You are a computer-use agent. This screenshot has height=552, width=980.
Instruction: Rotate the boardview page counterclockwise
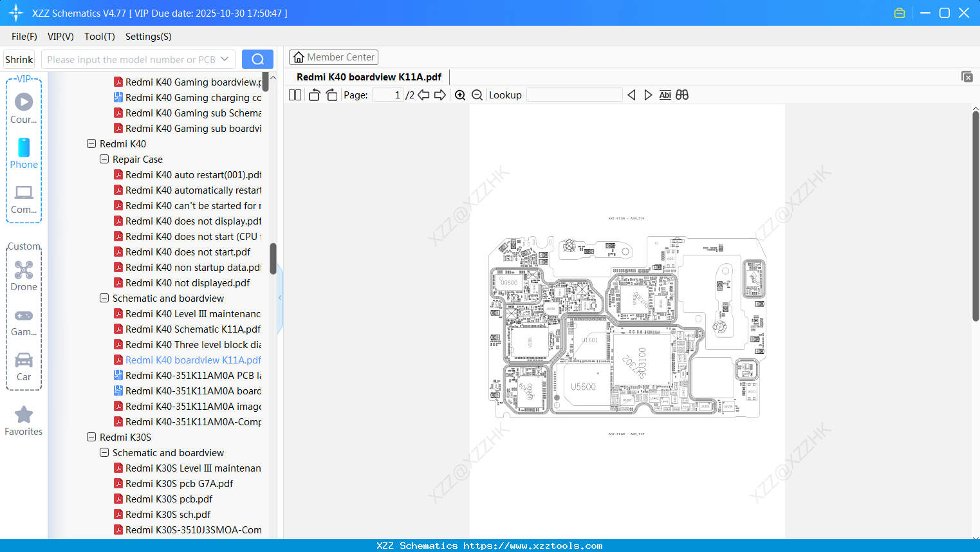point(314,95)
